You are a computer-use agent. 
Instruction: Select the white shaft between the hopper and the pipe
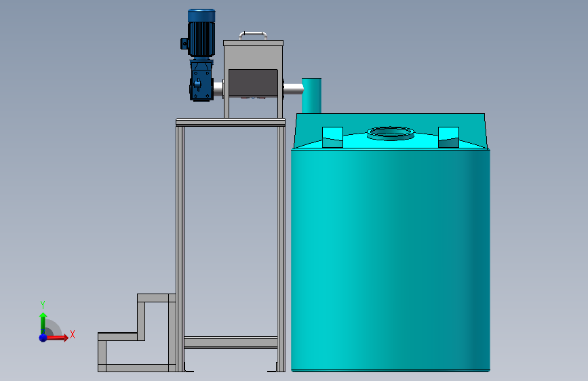(x=293, y=89)
